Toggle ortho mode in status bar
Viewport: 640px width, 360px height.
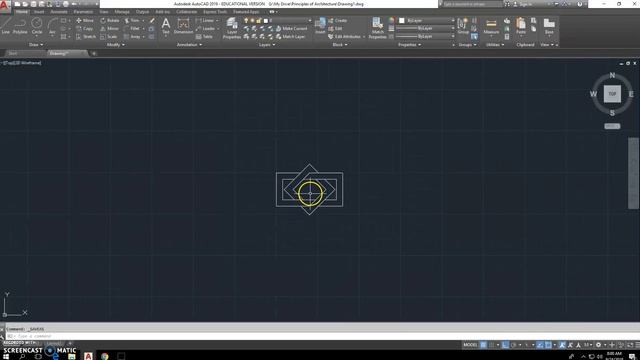[x=505, y=345]
